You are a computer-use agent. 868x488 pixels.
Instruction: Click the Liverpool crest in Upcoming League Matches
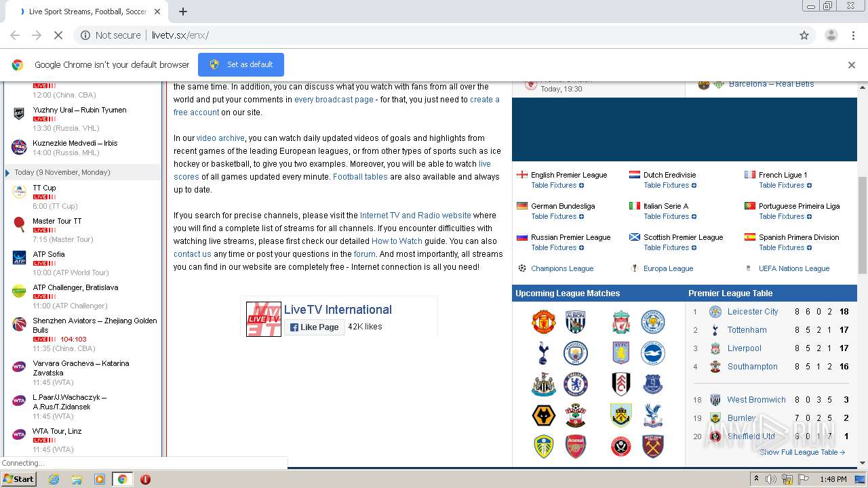pyautogui.click(x=620, y=322)
